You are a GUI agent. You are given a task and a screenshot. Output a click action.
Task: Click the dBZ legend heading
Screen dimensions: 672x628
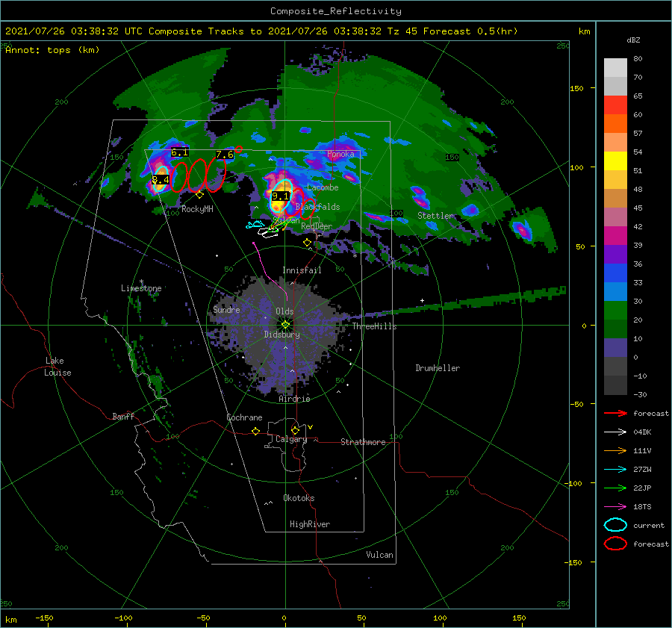[x=633, y=40]
